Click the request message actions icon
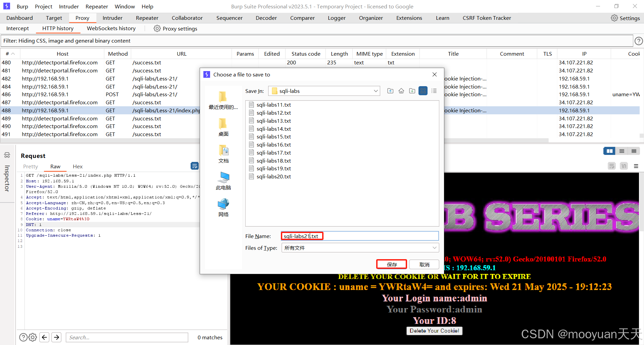 pyautogui.click(x=195, y=166)
